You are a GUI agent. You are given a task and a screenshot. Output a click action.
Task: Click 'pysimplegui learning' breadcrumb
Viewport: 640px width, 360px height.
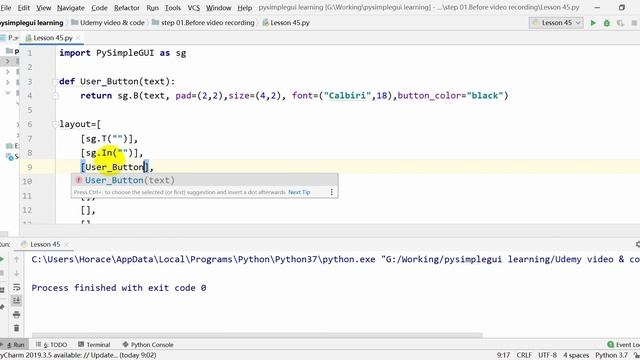[32, 23]
